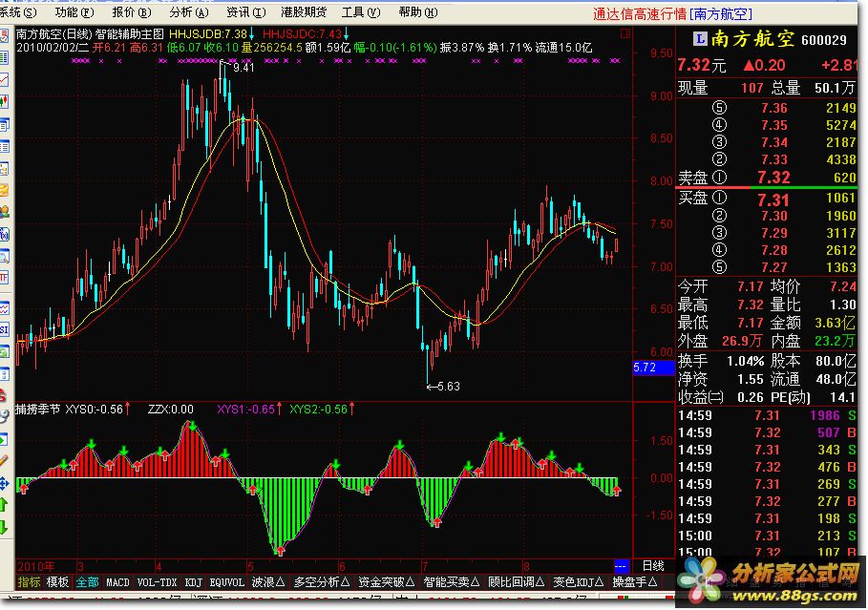Click the two-people icon in left sidebar
Viewport: 868px width, 610px height.
(3, 212)
